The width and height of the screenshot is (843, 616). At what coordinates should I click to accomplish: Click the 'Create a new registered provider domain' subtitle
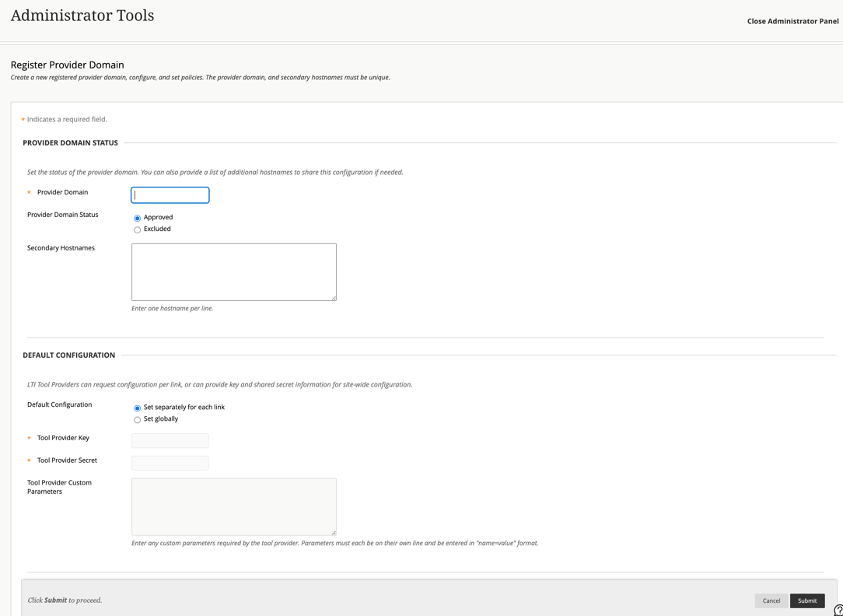coord(200,78)
